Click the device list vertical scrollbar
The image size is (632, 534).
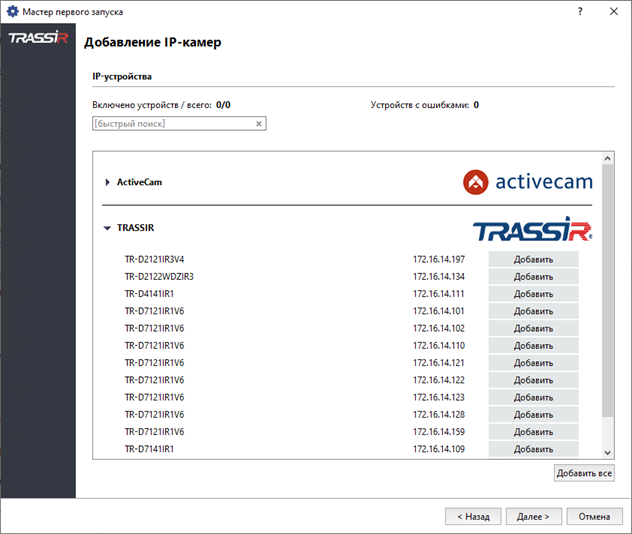tap(607, 290)
